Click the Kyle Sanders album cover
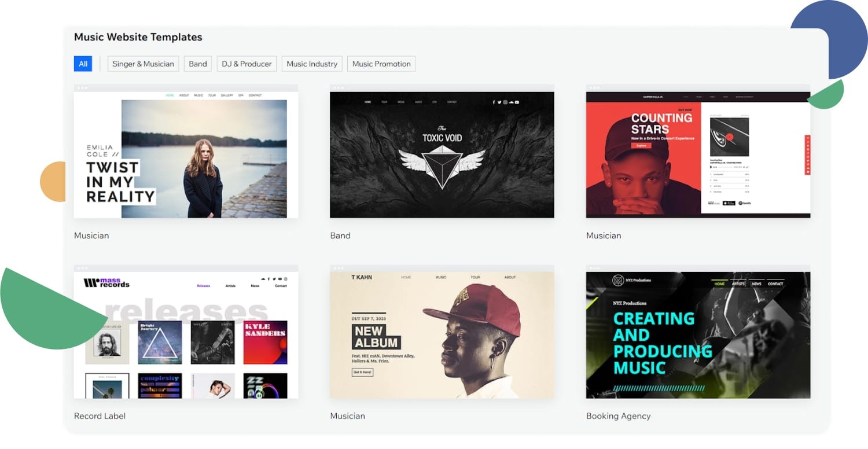This screenshot has width=868, height=449. [x=266, y=343]
